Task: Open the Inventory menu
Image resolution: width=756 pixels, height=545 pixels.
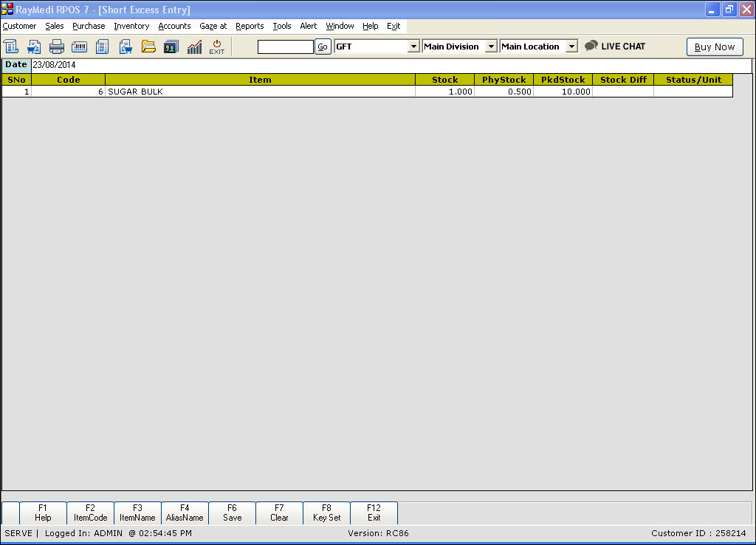Action: click(131, 26)
